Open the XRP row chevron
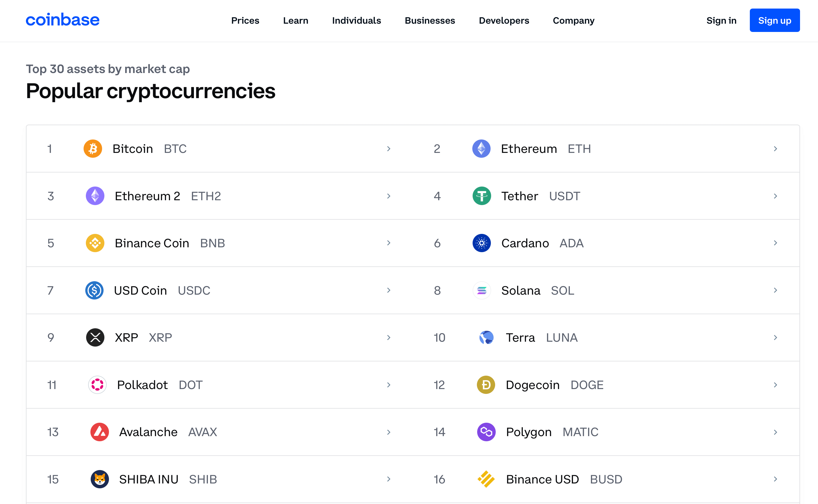The height and width of the screenshot is (504, 818). pyautogui.click(x=389, y=338)
